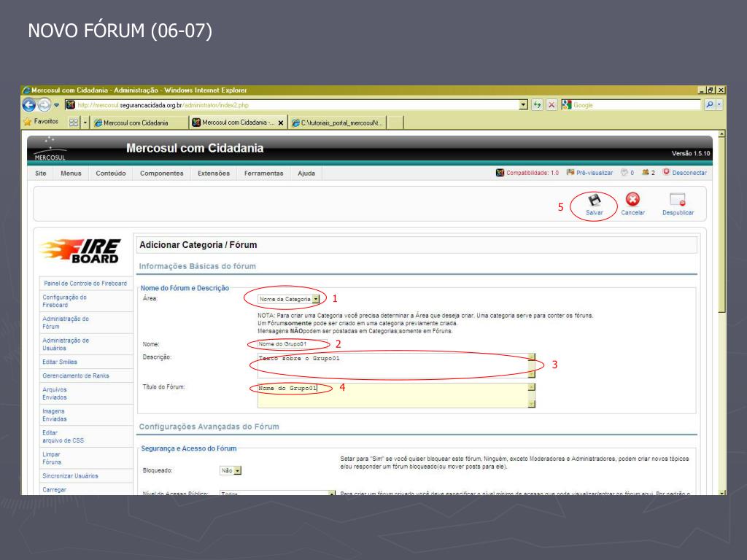Click the browser Forward arrow button
Screen dimensions: 747x560
pyautogui.click(x=44, y=105)
